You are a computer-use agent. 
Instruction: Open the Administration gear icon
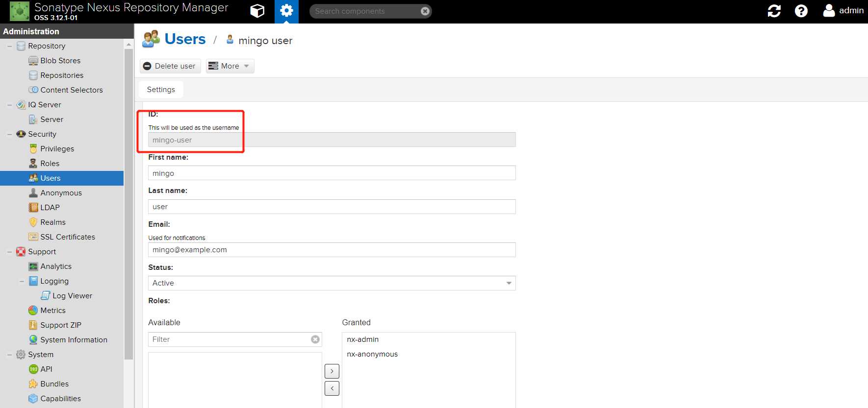coord(286,11)
